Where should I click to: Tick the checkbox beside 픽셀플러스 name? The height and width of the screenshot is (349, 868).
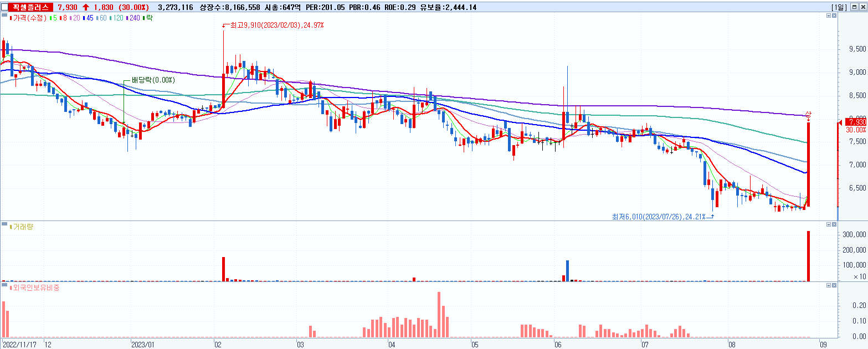tap(4, 7)
